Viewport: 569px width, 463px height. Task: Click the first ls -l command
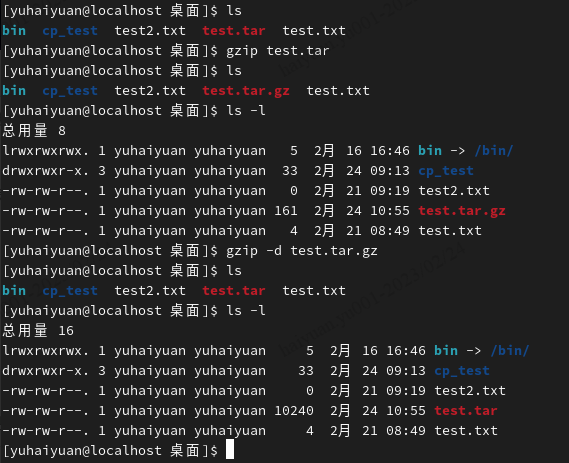[x=246, y=111]
